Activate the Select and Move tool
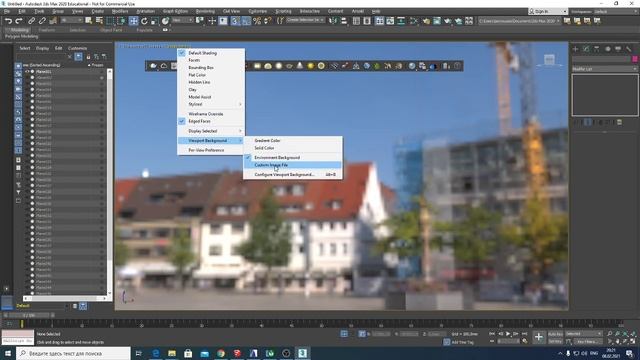The height and width of the screenshot is (360, 640). (133, 21)
